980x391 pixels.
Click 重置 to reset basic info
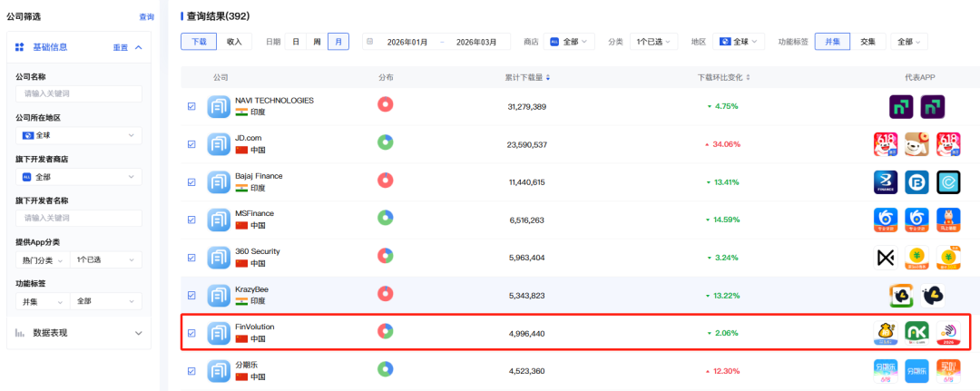[x=121, y=47]
